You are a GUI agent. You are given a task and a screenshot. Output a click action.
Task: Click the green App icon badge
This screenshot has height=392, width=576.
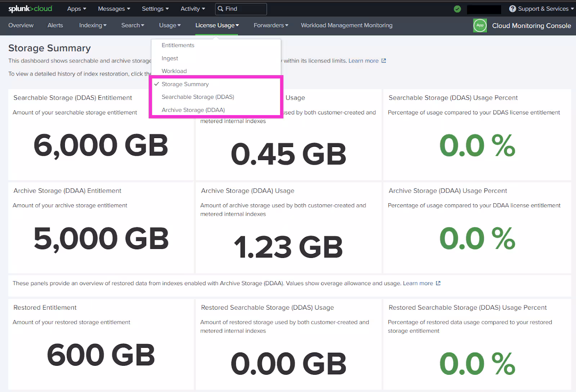tap(480, 26)
